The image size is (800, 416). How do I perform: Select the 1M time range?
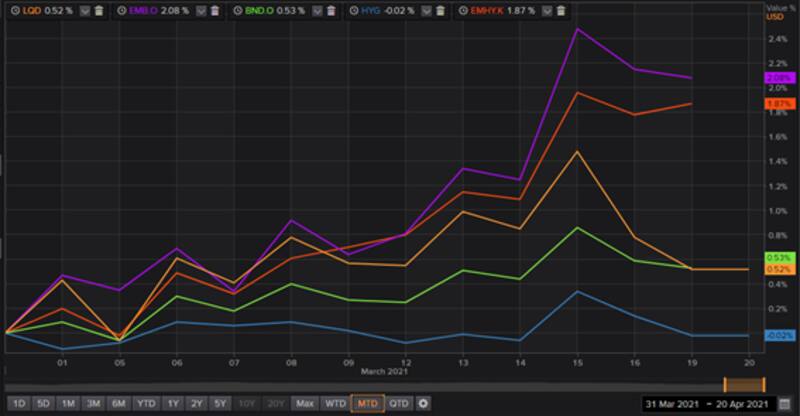[x=68, y=403]
